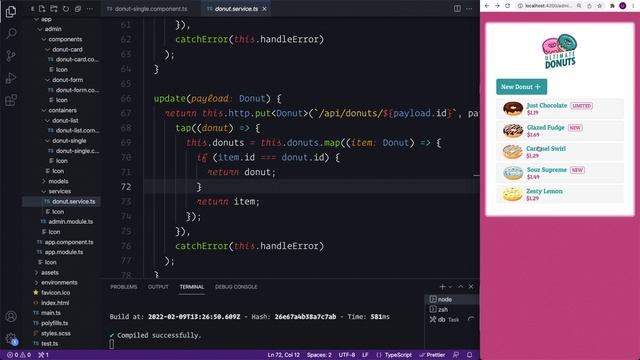Select the zsh terminal instance
The image size is (640, 360).
coord(452,309)
